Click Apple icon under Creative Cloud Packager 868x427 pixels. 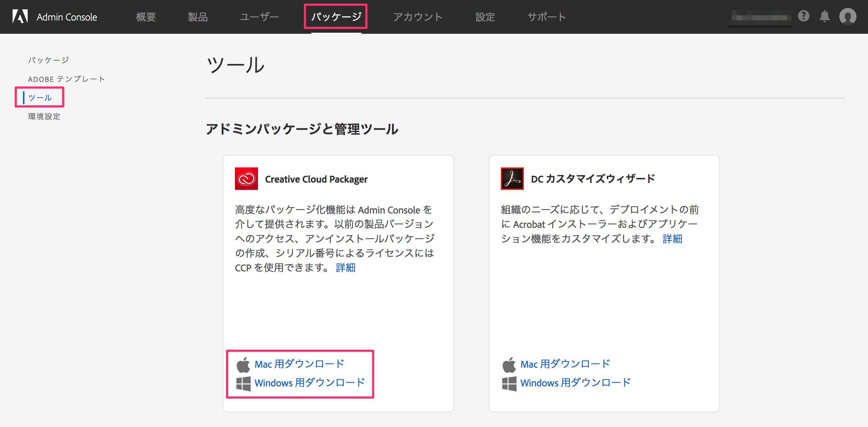point(244,365)
